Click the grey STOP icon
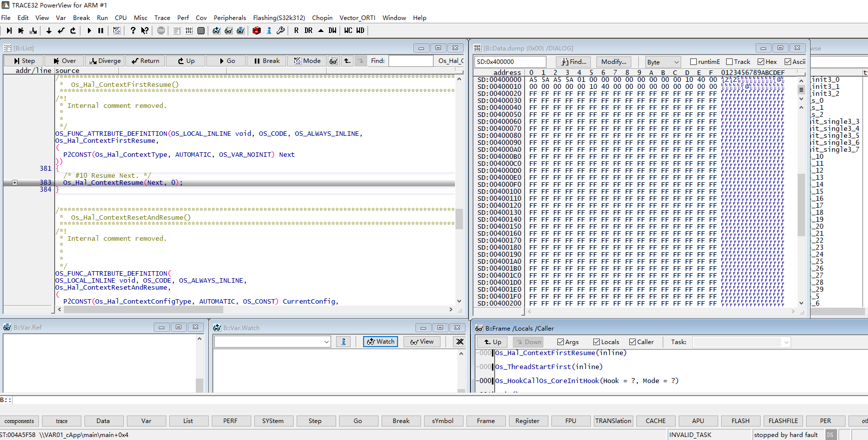Screen dimensions: 868x440 [x=161, y=30]
